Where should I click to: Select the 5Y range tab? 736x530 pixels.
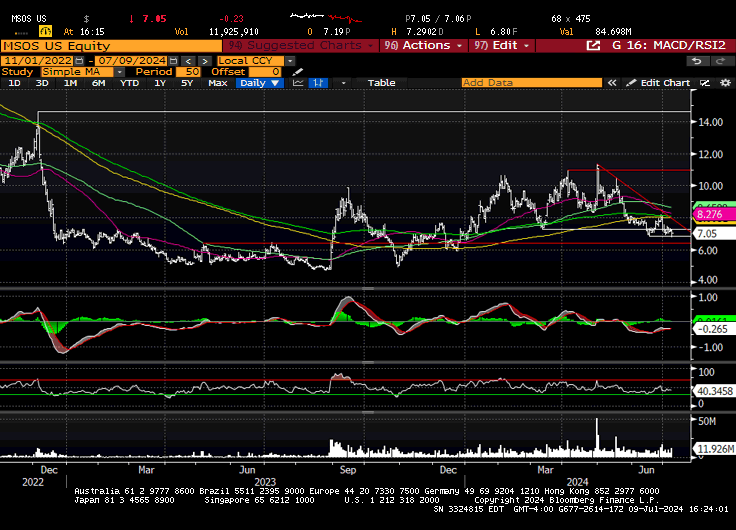187,83
